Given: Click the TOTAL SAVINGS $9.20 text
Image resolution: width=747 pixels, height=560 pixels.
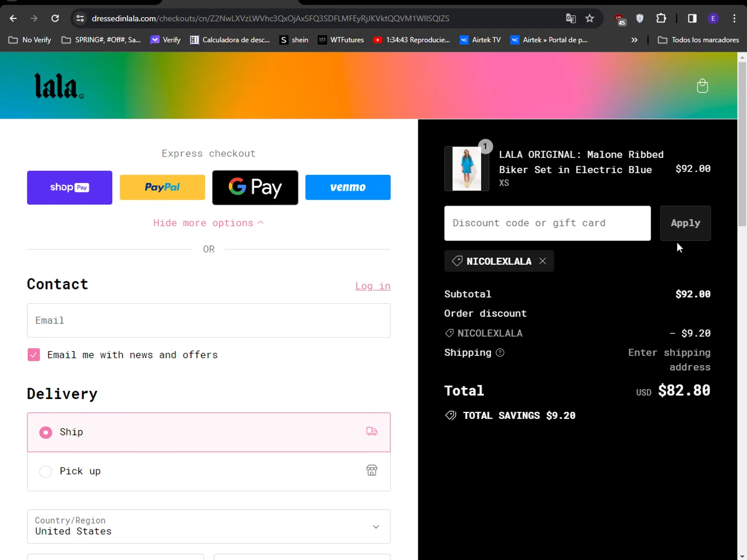Looking at the screenshot, I should point(519,416).
